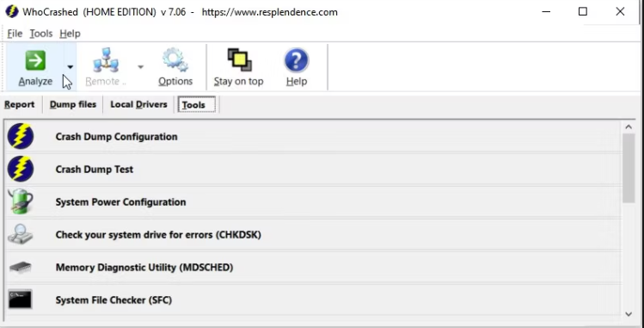The height and width of the screenshot is (328, 644).
Task: Open the Tools menu in menu bar
Action: click(x=41, y=34)
